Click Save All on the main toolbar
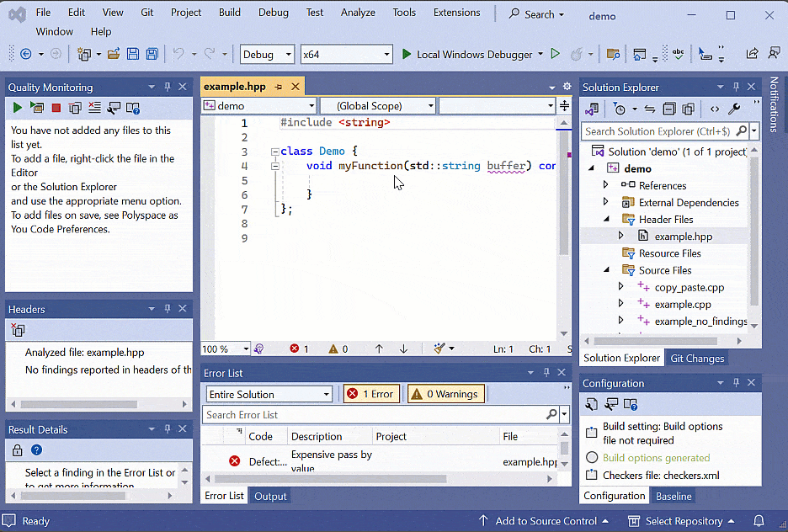The image size is (788, 532). (x=152, y=53)
